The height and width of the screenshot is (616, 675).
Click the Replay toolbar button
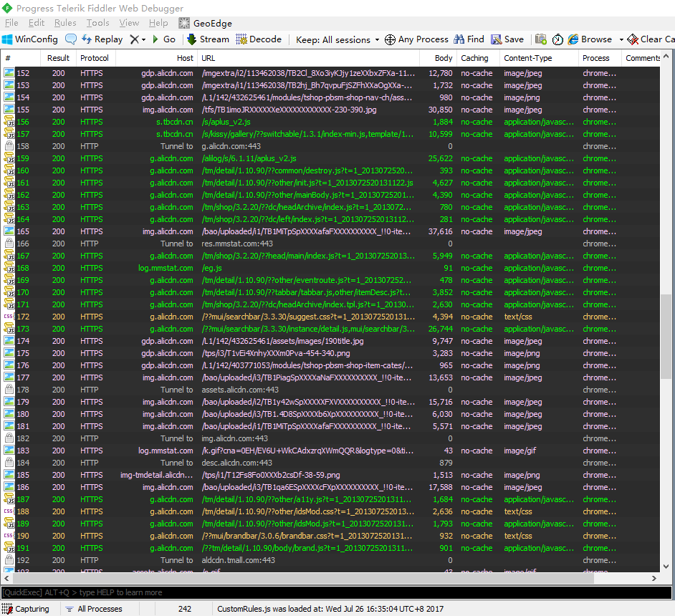[x=102, y=39]
